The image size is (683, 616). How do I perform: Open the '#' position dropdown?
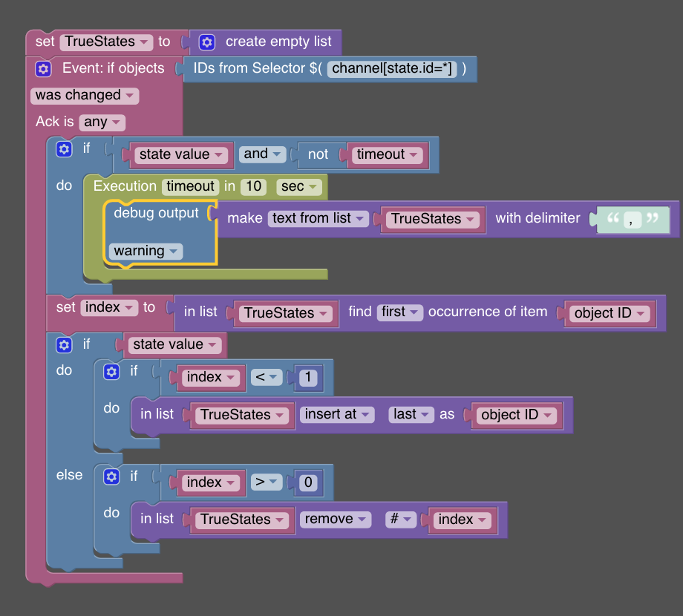tap(401, 520)
